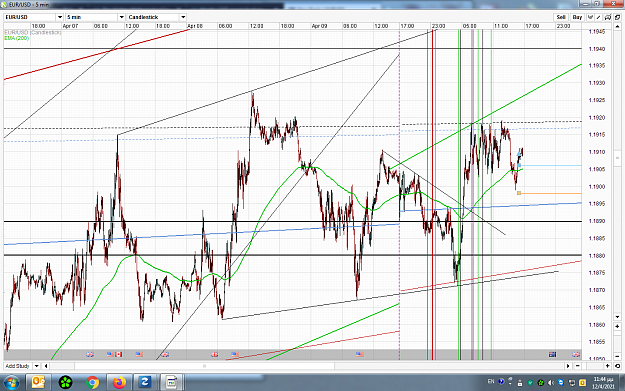Select the orange order level marker
The height and width of the screenshot is (391, 625).
point(519,193)
